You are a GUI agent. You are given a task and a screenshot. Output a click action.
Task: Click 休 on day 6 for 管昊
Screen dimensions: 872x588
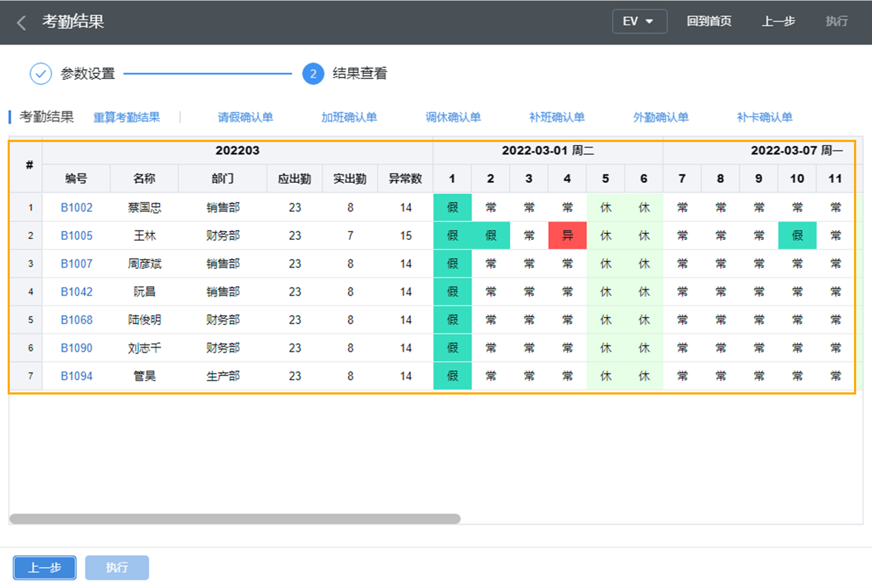pos(644,376)
